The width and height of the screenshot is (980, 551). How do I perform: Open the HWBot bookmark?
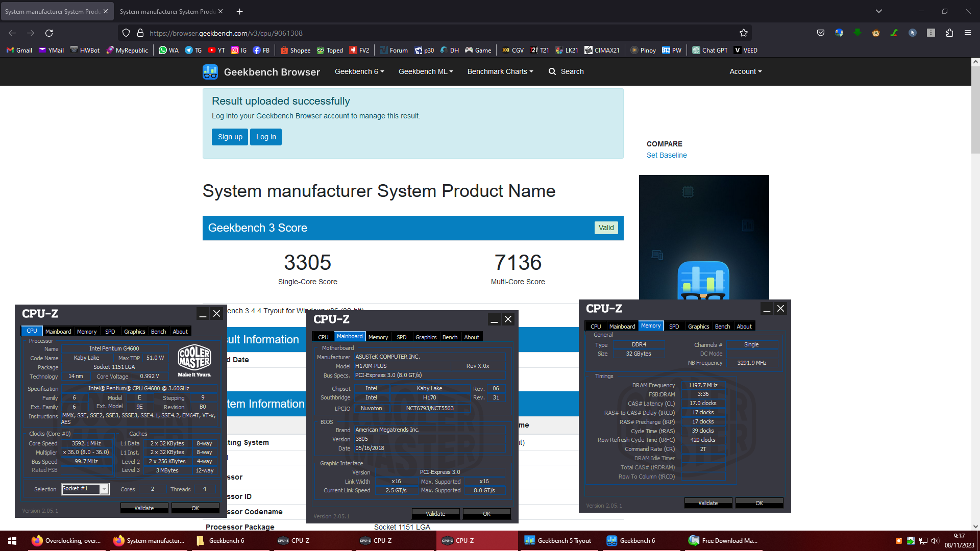click(85, 50)
